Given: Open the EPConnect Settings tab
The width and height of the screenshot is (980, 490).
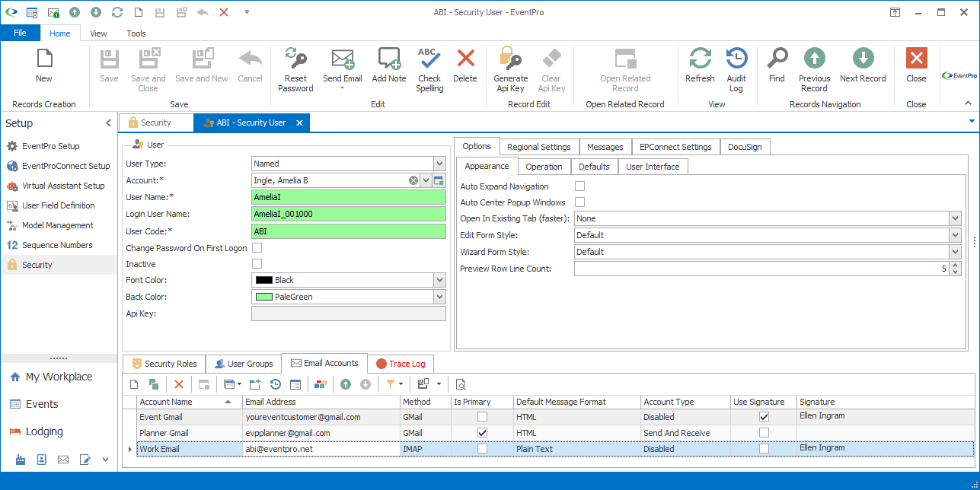Looking at the screenshot, I should pyautogui.click(x=675, y=147).
